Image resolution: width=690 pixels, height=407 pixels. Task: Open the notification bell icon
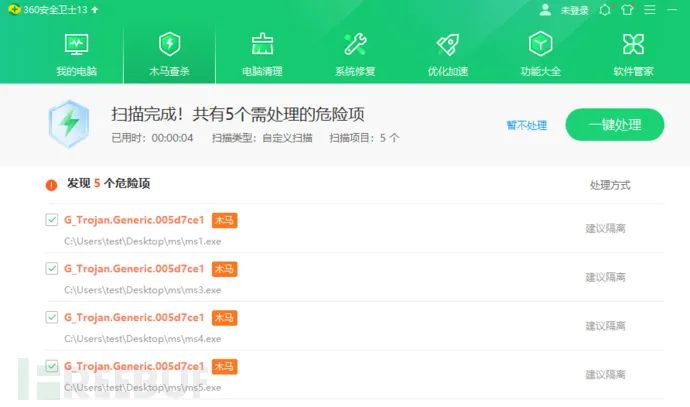point(605,10)
